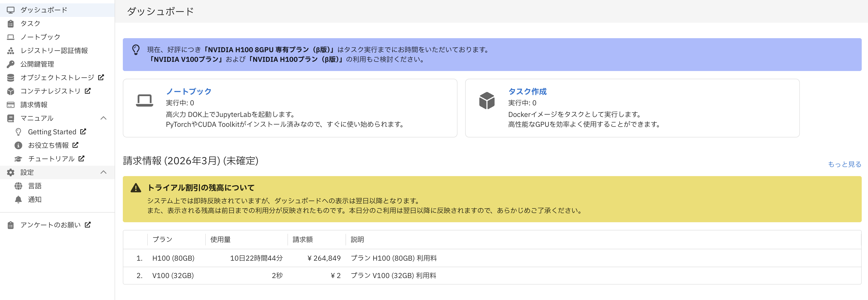Collapse the マニュアル section
Screen dimensions: 868x300
tap(103, 118)
